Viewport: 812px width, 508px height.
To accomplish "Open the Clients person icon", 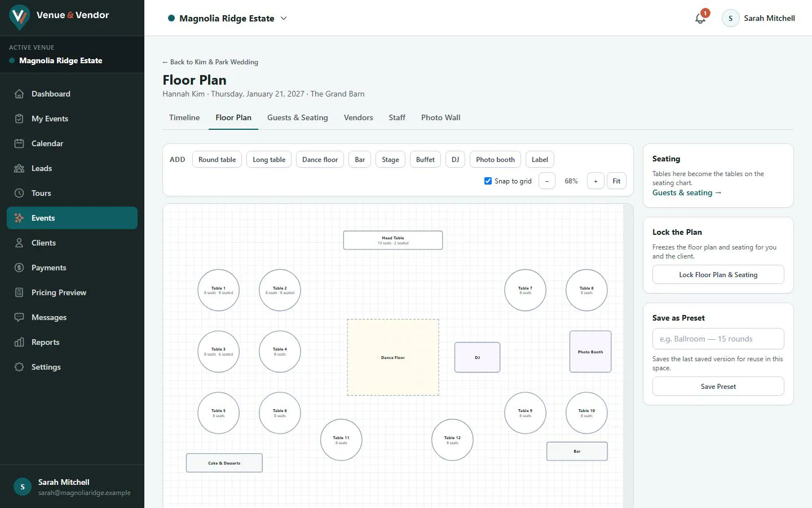I will pyautogui.click(x=19, y=243).
